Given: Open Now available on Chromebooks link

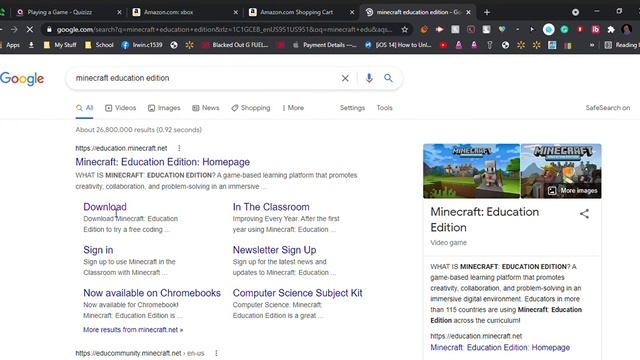Looking at the screenshot, I should tap(152, 293).
